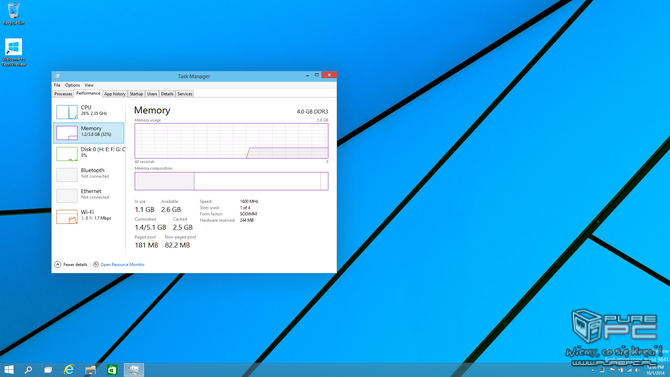
Task: Go to the Users tab
Action: coord(152,94)
